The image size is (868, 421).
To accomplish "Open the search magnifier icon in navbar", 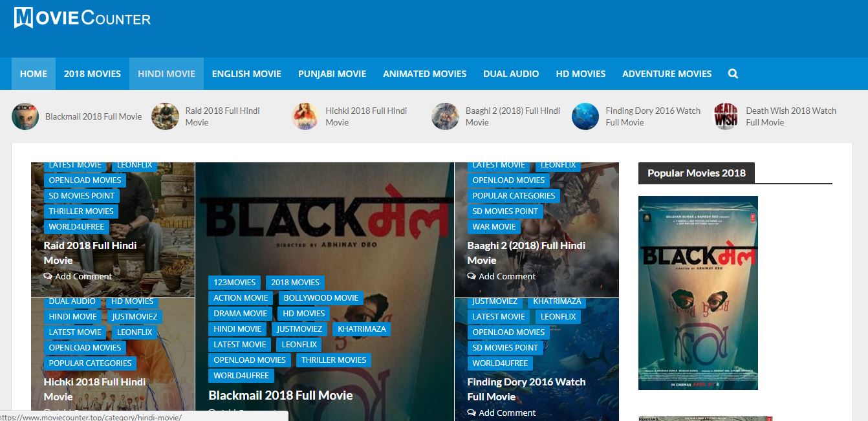I will click(x=733, y=74).
